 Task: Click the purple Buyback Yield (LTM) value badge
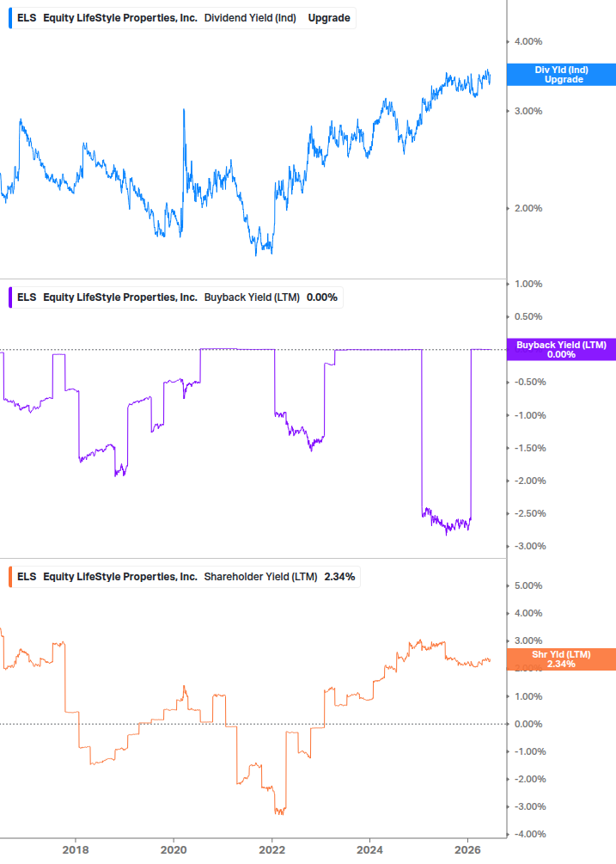(x=562, y=350)
